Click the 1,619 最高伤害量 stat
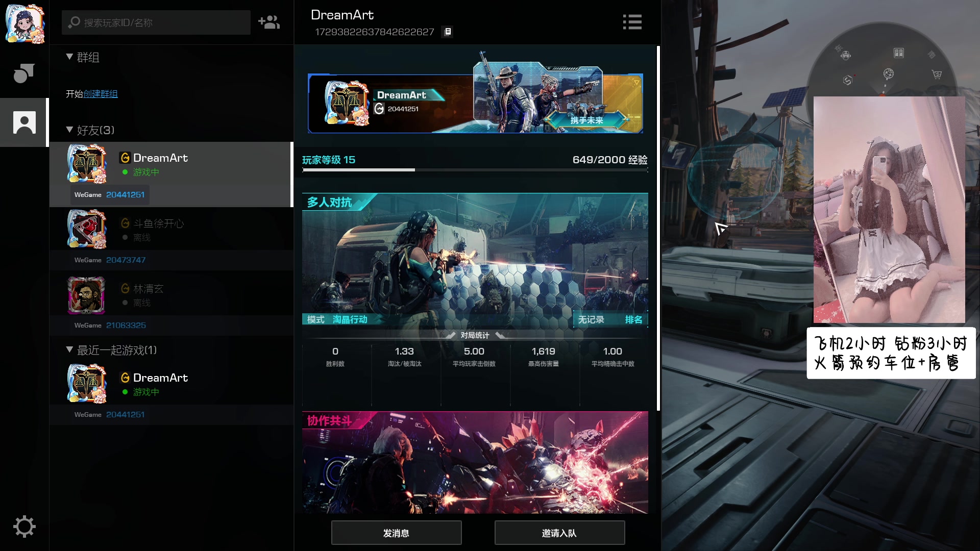The image size is (980, 551). pos(543,356)
